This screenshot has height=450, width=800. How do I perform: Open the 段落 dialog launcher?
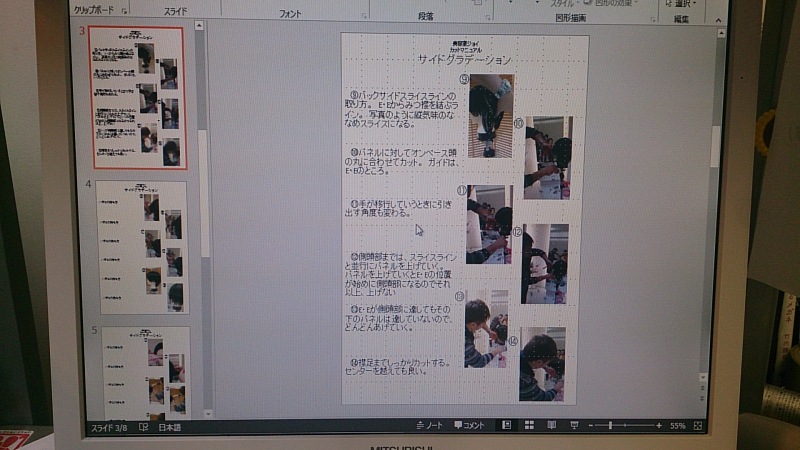(487, 16)
